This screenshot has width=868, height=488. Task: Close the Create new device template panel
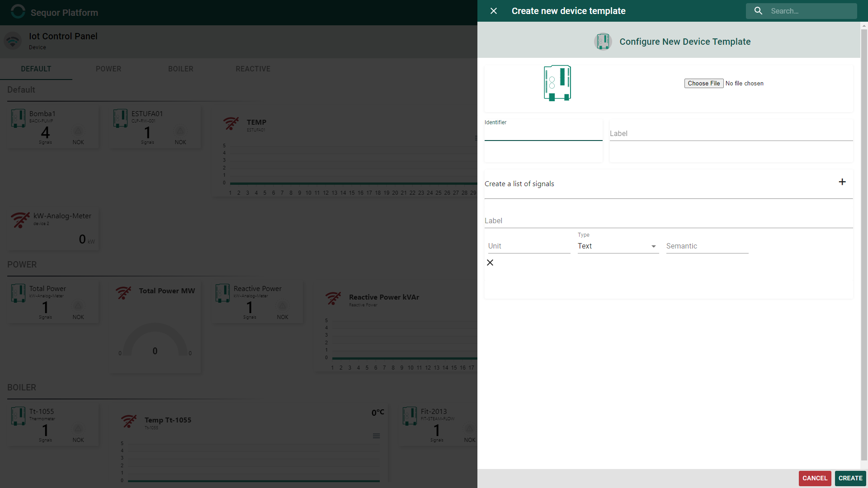494,11
